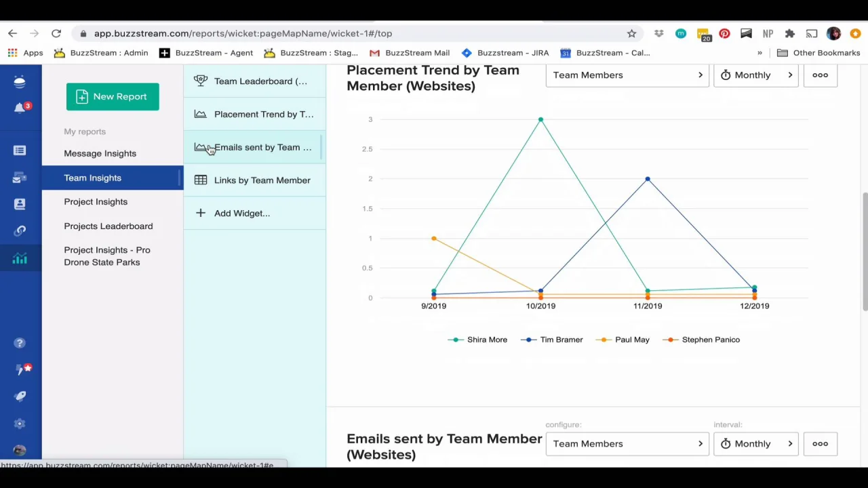Viewport: 868px width, 488px height.
Task: Open the Chrome profile avatar
Action: (833, 33)
